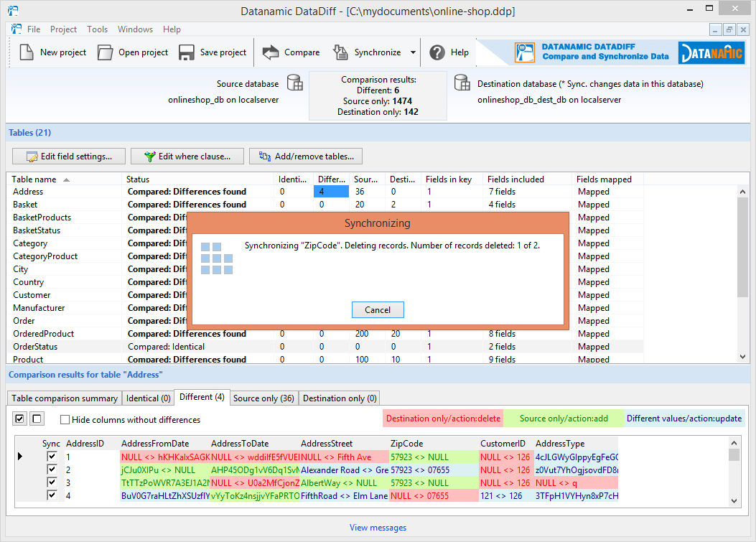Switch to Source only (36) tab
The width and height of the screenshot is (756, 542).
[x=263, y=398]
